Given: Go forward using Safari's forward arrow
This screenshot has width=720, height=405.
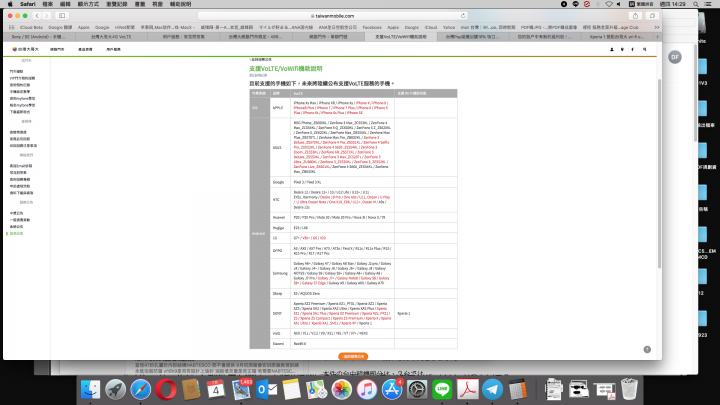Looking at the screenshot, I should [47, 16].
